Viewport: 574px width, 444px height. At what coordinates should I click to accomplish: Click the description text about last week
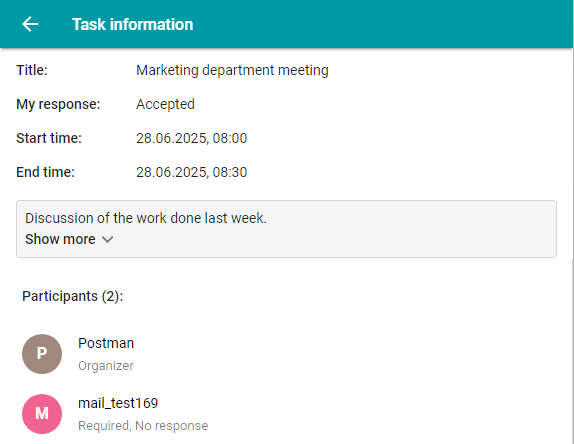pos(146,218)
